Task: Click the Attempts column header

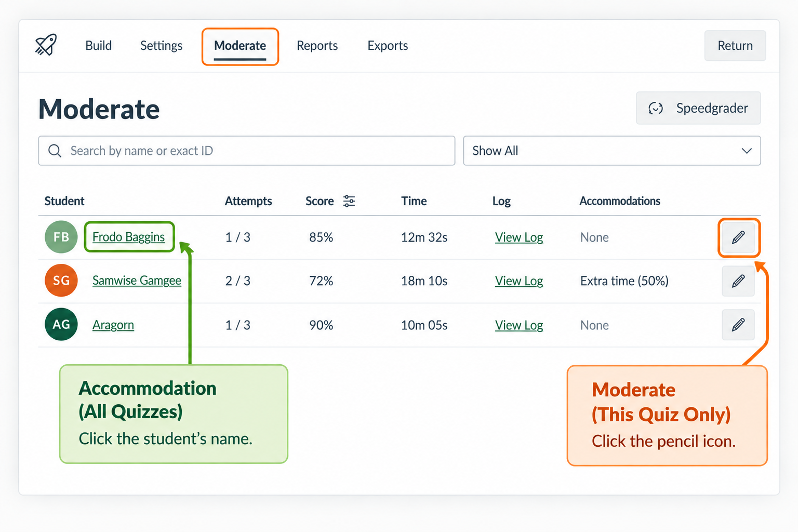Action: click(248, 201)
